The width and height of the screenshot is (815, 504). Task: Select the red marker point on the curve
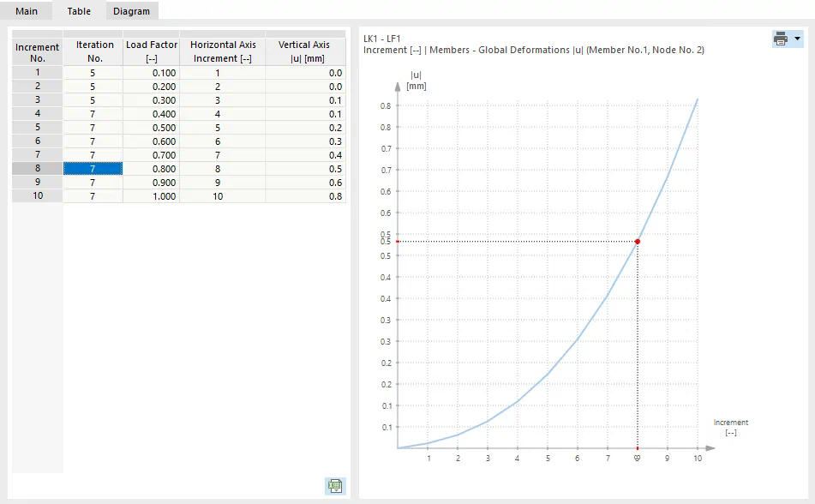(637, 242)
